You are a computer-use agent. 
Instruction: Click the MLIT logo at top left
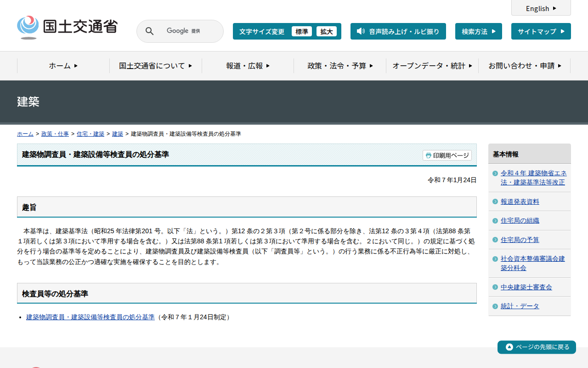tap(67, 27)
